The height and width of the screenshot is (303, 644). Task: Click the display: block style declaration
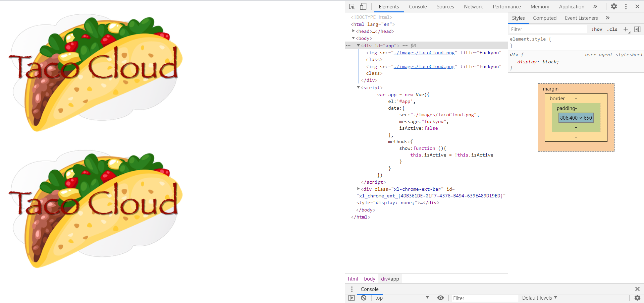coord(538,62)
